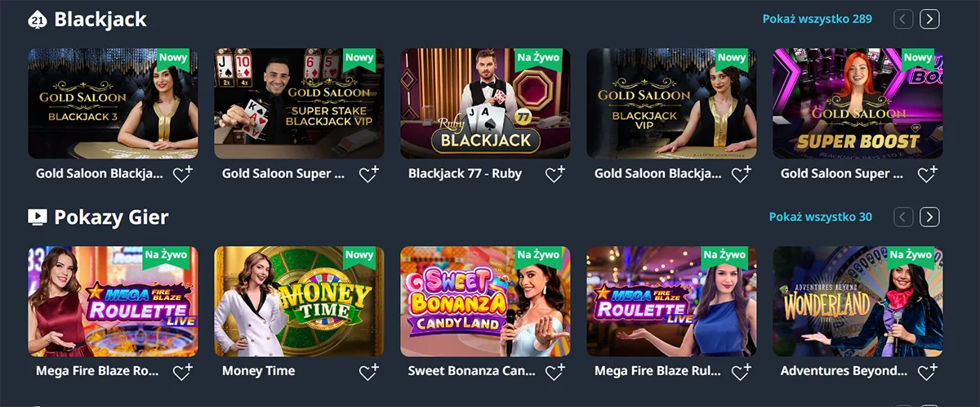Favorite the Gold Saloon Blackjack VIP game
Screen dimensions: 980x407
tap(741, 174)
